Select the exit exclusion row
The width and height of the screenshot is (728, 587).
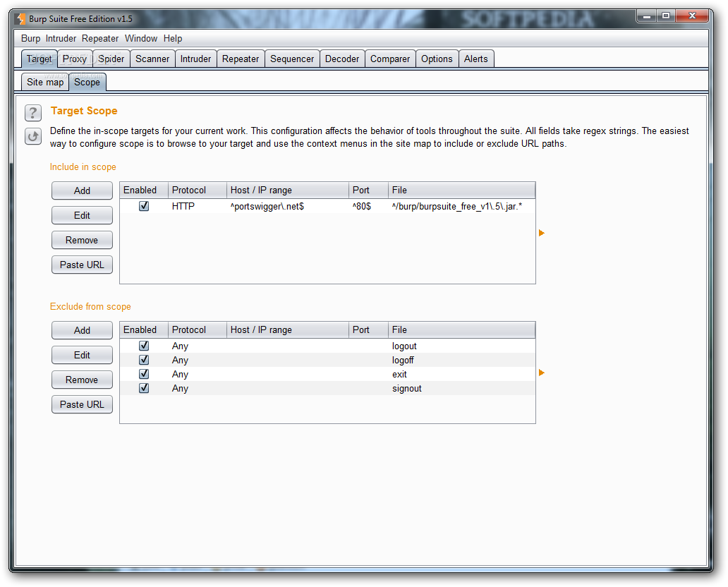click(327, 375)
